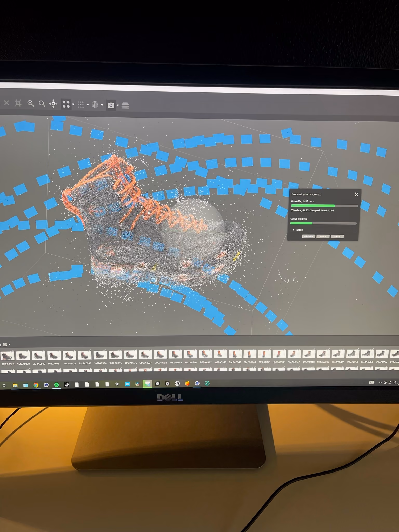Select photo thumbnail 9M2A0947

click(x=294, y=354)
